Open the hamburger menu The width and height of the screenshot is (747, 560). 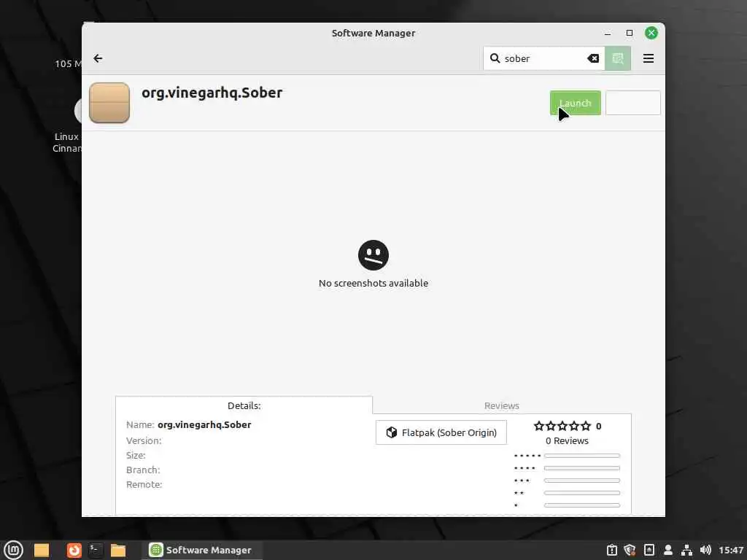click(x=649, y=58)
